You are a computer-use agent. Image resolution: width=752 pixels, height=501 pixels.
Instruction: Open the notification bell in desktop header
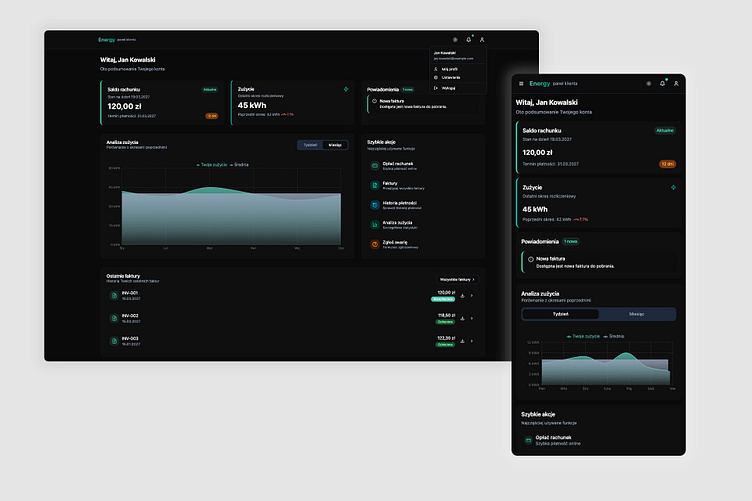(469, 40)
